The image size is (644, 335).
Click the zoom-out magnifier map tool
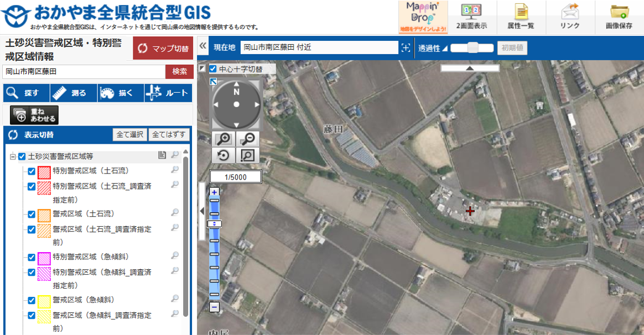point(248,139)
